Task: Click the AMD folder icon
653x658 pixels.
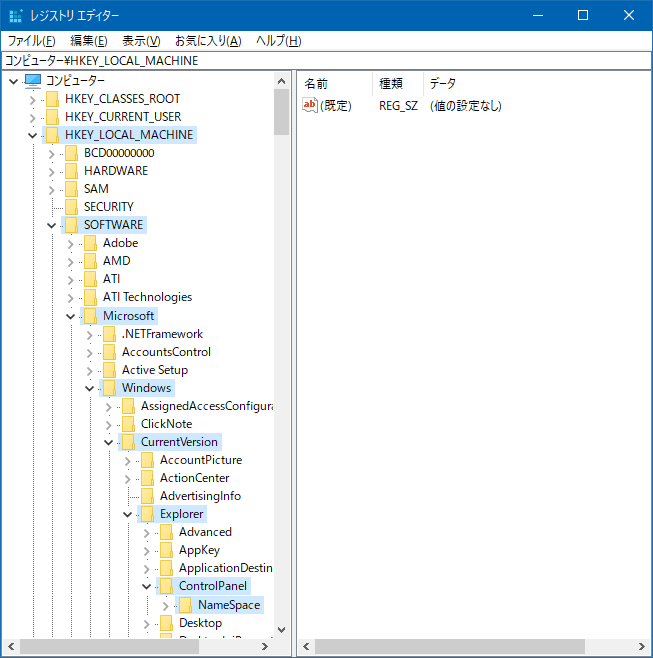Action: [x=90, y=261]
